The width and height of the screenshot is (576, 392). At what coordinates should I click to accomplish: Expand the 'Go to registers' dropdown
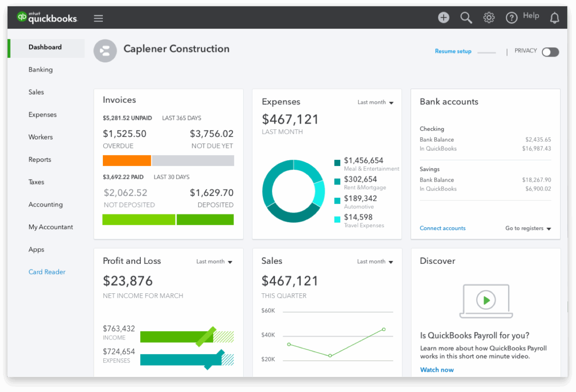(x=528, y=228)
